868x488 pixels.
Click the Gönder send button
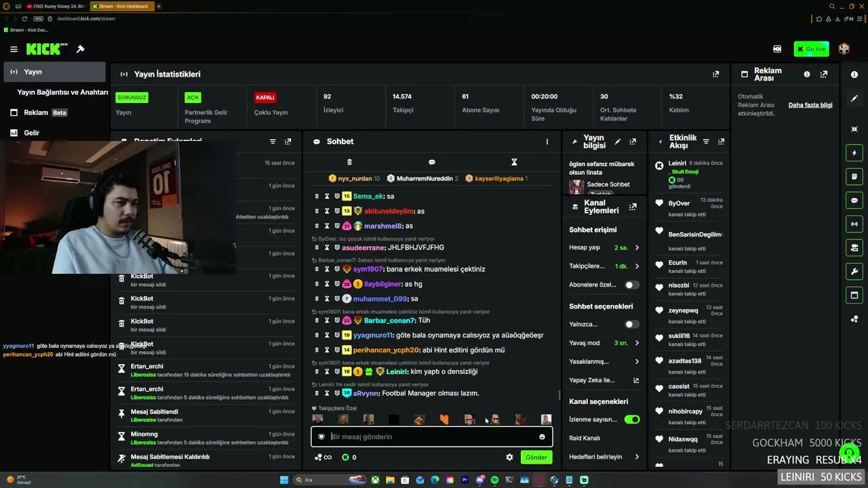(536, 457)
